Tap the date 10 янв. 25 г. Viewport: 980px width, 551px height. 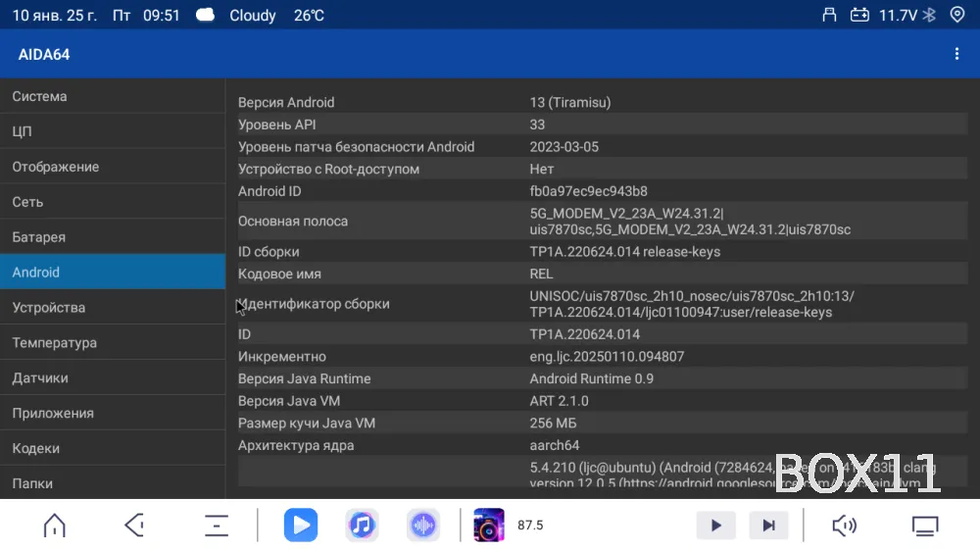(x=54, y=15)
